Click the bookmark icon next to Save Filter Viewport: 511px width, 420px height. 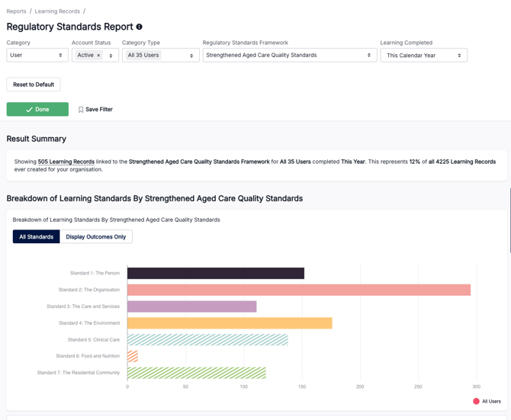[x=81, y=110]
